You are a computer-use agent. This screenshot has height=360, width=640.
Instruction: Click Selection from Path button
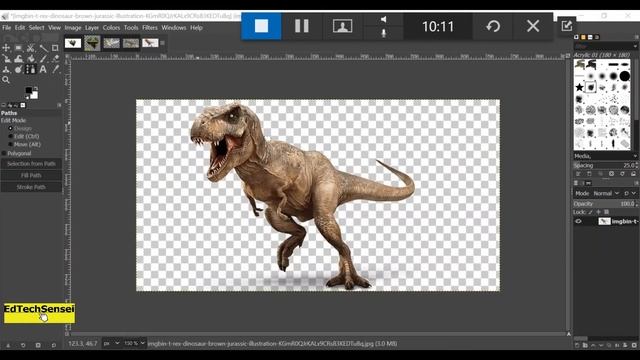coord(31,164)
